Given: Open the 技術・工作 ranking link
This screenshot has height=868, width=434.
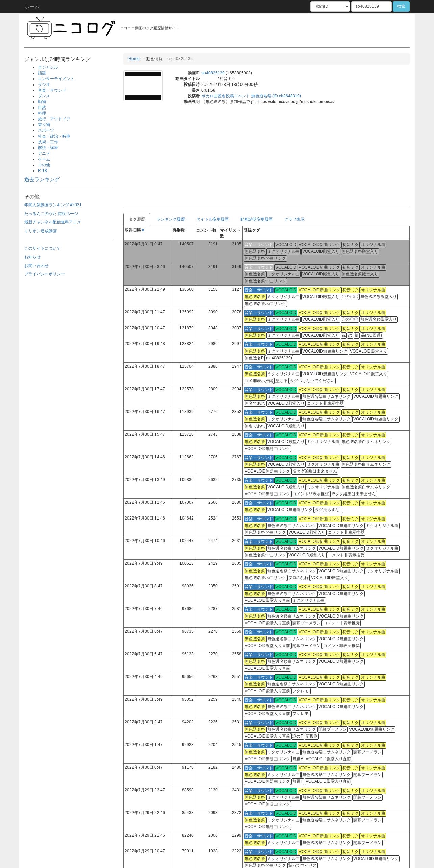Looking at the screenshot, I should point(48,142).
